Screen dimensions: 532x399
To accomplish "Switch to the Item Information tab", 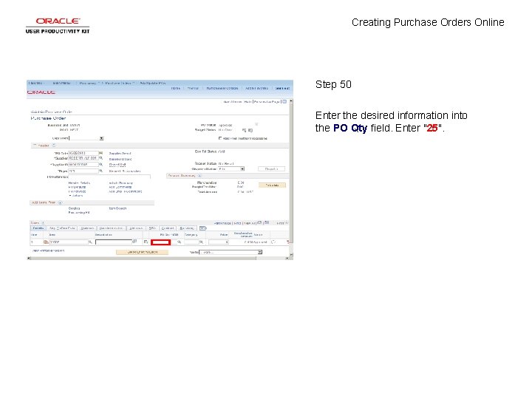I will pos(112,228).
